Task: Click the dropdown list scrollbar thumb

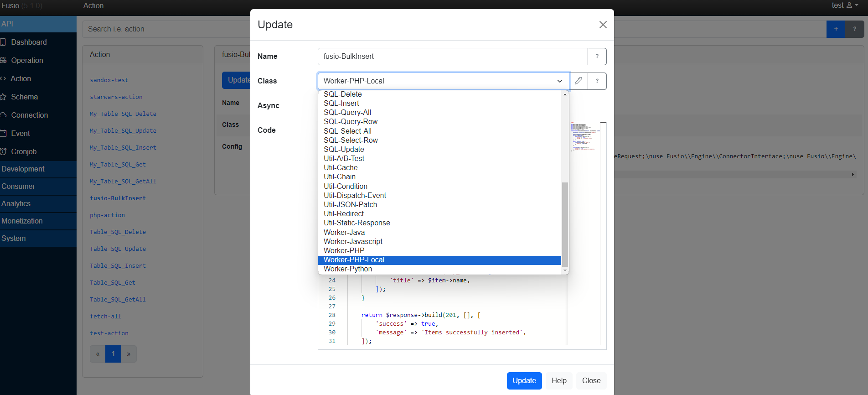Action: coord(565,224)
